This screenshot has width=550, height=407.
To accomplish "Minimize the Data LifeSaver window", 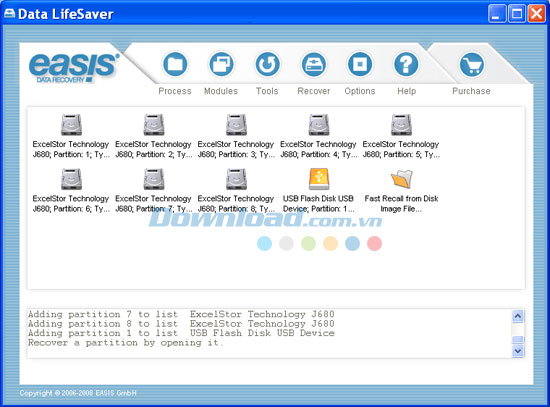I will click(497, 14).
